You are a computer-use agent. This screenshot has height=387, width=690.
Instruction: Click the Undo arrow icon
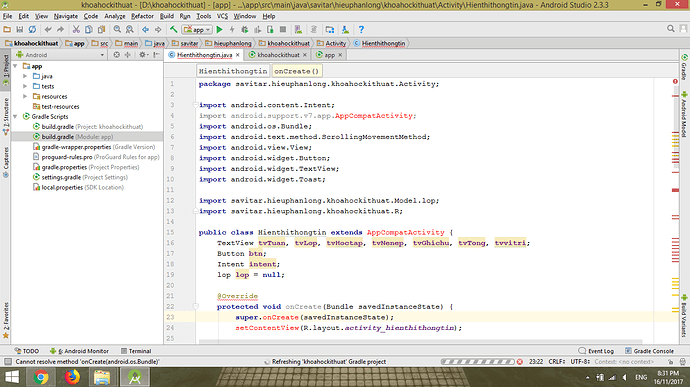(x=48, y=29)
